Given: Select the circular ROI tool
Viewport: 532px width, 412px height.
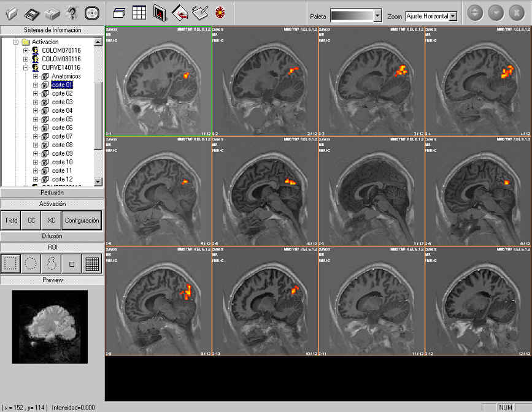Looking at the screenshot, I should point(31,264).
